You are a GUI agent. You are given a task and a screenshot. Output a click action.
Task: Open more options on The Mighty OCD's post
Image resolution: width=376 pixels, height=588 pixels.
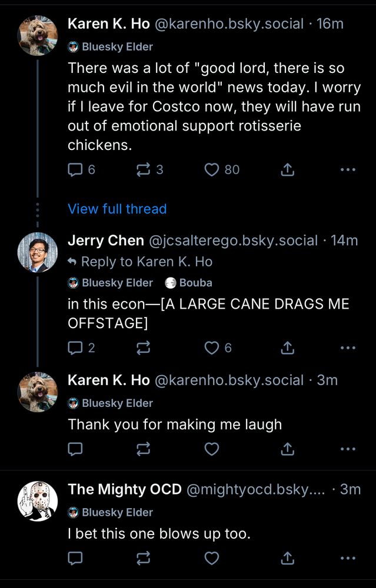(x=348, y=558)
